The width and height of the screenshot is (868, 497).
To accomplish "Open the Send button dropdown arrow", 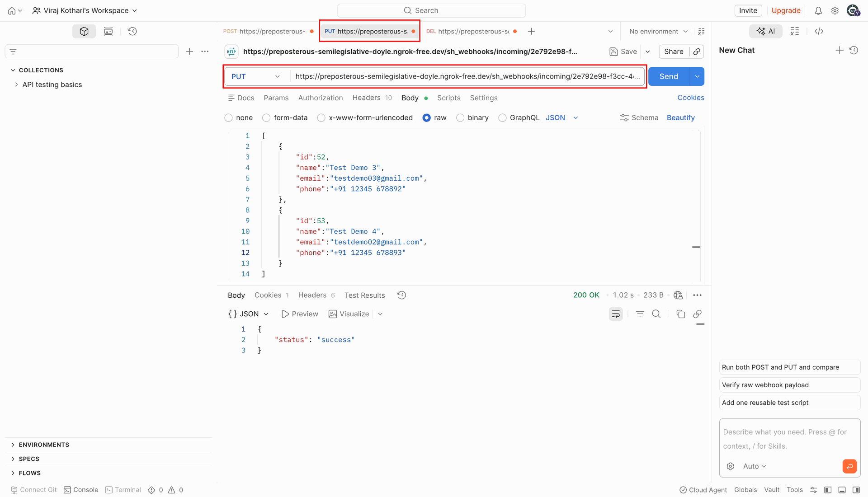I will pos(697,76).
